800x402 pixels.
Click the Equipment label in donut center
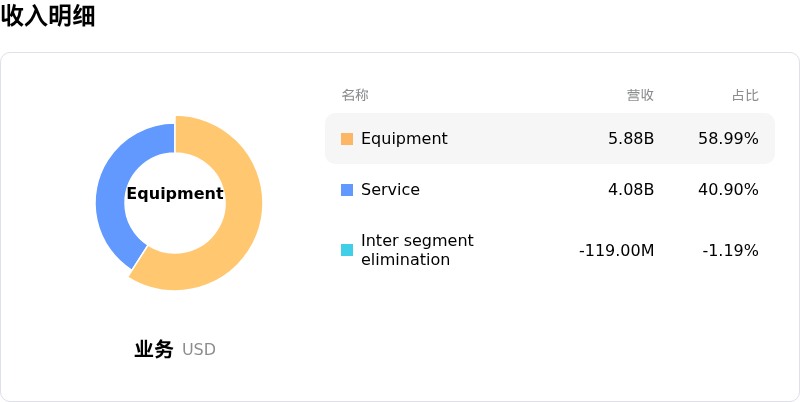[x=175, y=194]
